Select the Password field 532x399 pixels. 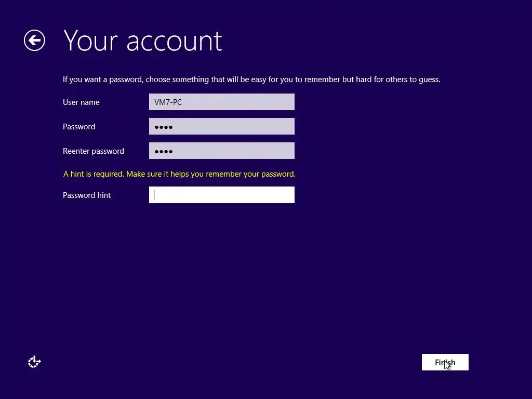221,126
